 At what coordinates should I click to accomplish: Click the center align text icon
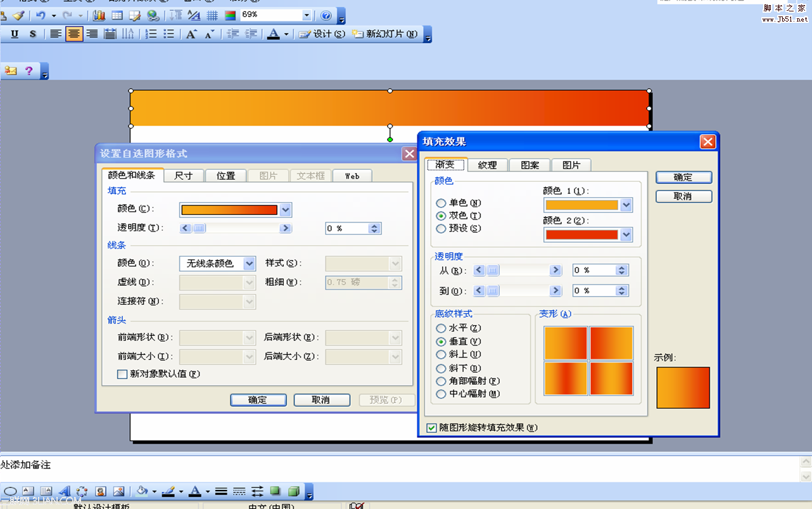[x=74, y=34]
